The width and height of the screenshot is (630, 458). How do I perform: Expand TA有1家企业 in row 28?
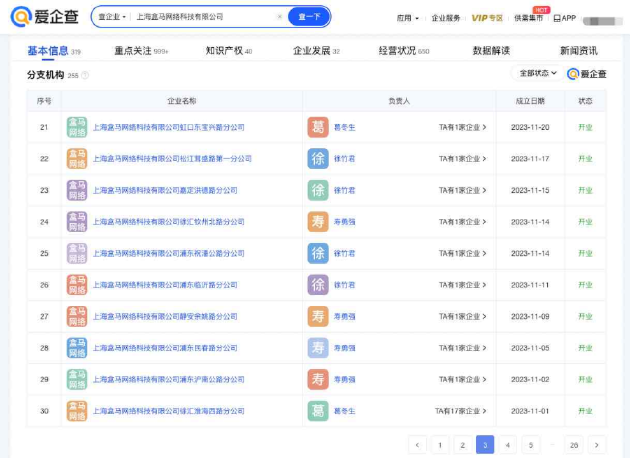point(462,348)
